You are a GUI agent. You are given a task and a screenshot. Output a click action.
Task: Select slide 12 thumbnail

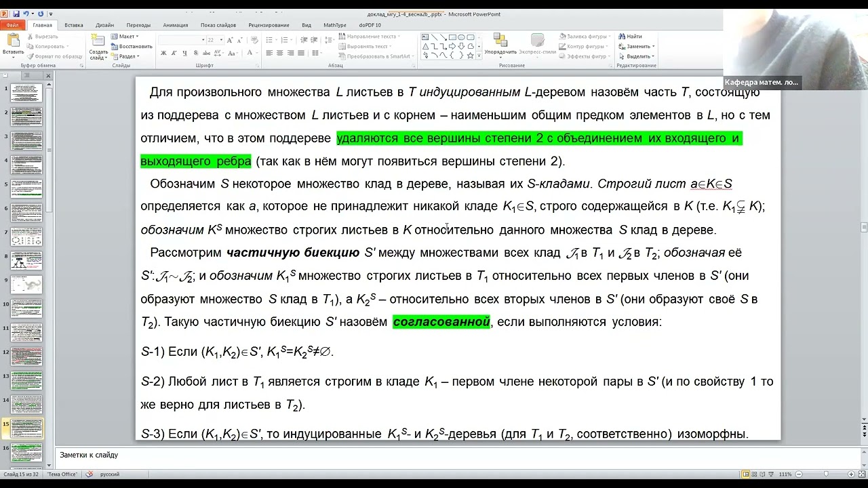coord(26,357)
